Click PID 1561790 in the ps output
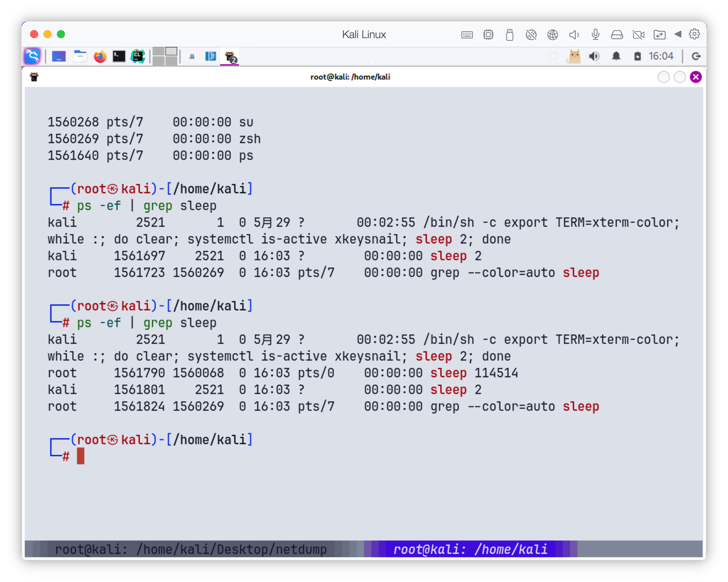The image size is (728, 582). coord(140,373)
